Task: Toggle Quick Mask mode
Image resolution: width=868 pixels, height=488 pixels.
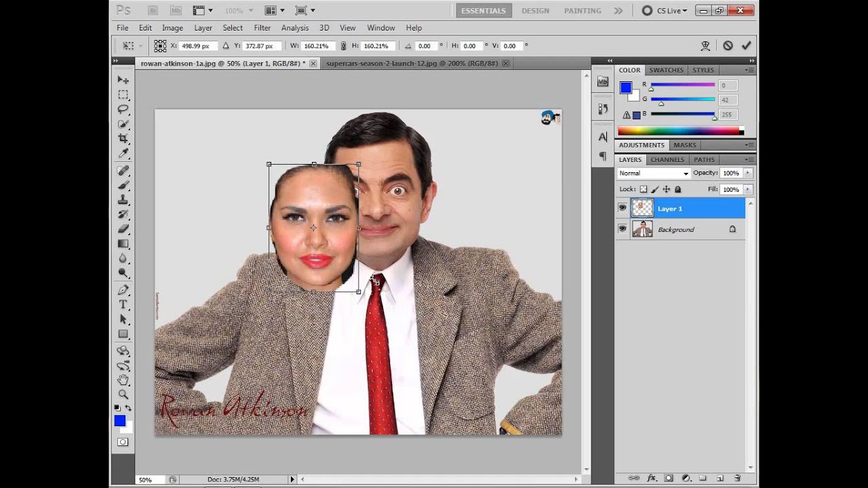Action: tap(123, 442)
